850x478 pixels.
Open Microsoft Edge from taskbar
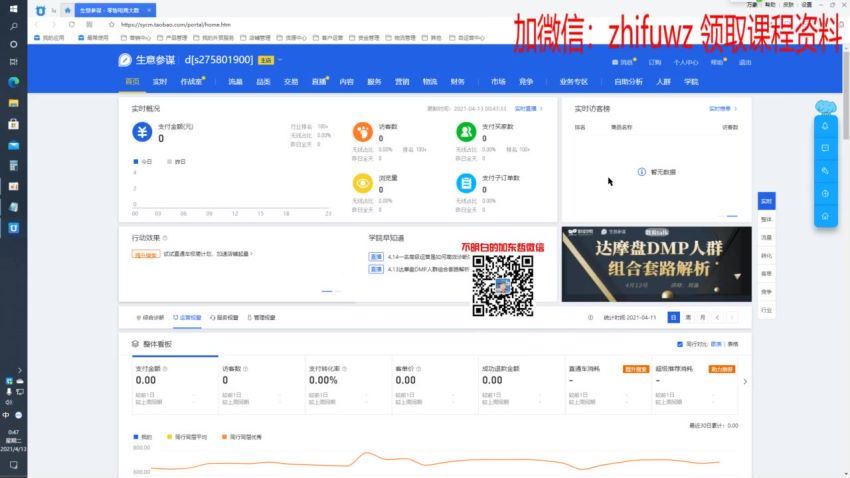click(x=14, y=82)
